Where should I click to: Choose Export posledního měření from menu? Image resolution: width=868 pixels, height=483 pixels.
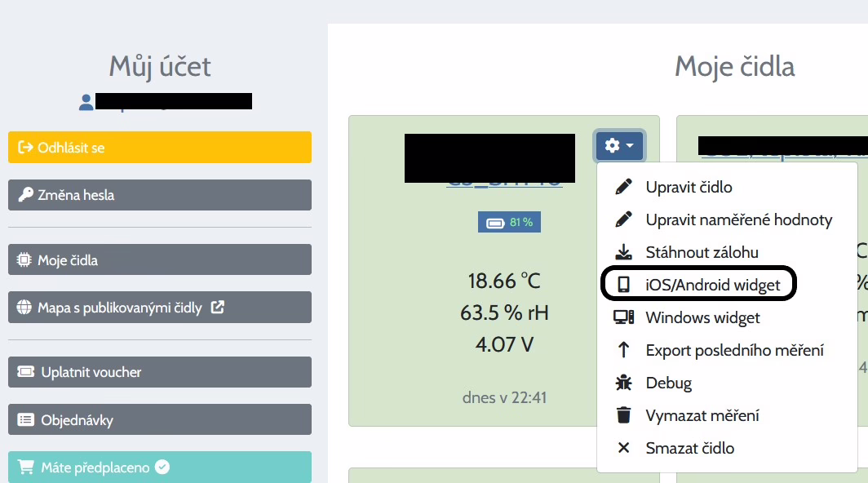(734, 350)
